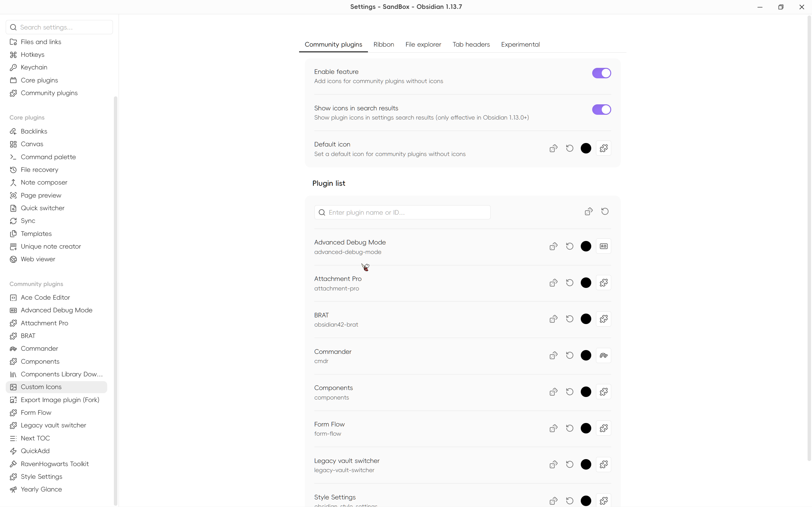
Task: Click the paint icon next to BRAT
Action: coord(553,319)
